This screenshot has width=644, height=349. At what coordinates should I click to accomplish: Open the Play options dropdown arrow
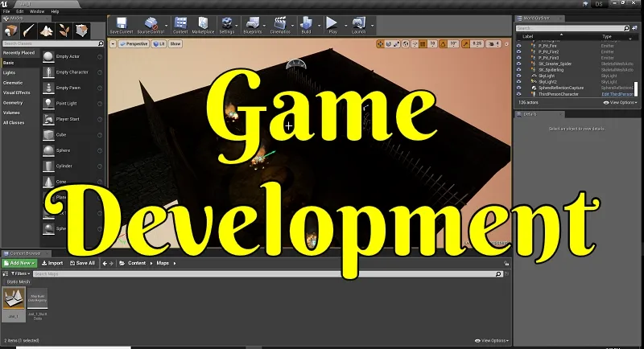tap(346, 26)
